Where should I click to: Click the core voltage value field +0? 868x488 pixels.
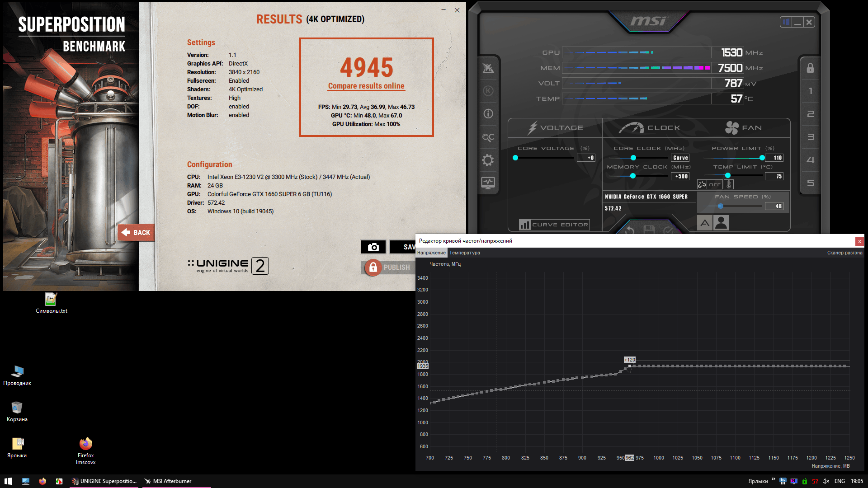(586, 158)
